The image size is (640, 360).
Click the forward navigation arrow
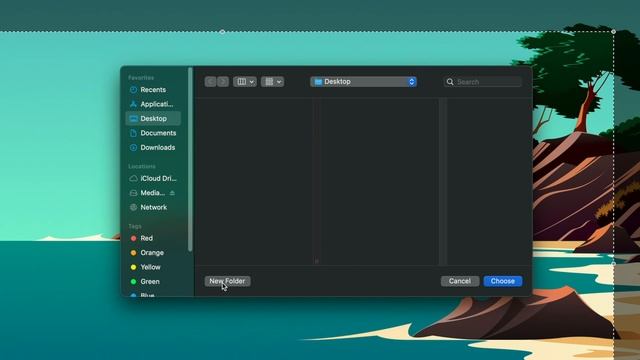223,82
